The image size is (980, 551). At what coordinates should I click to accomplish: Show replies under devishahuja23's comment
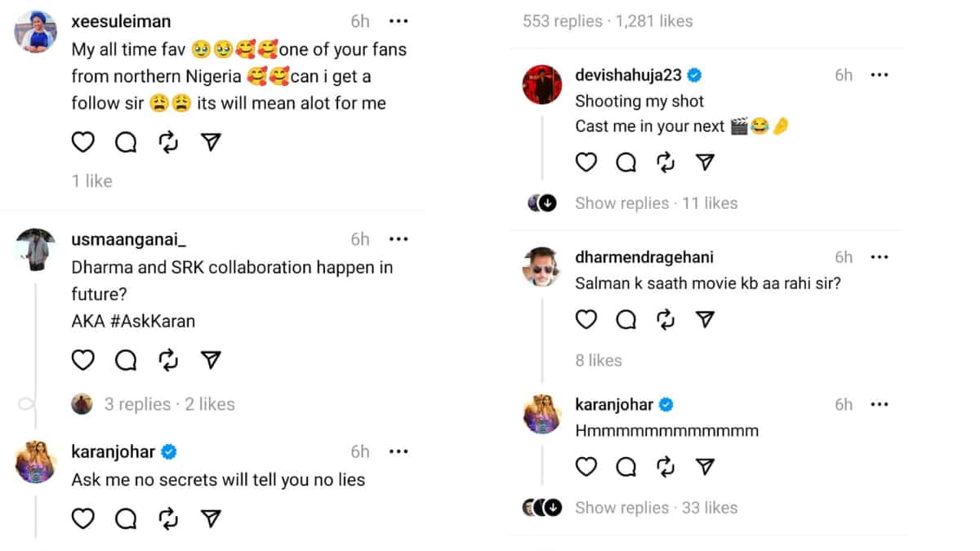pos(621,203)
